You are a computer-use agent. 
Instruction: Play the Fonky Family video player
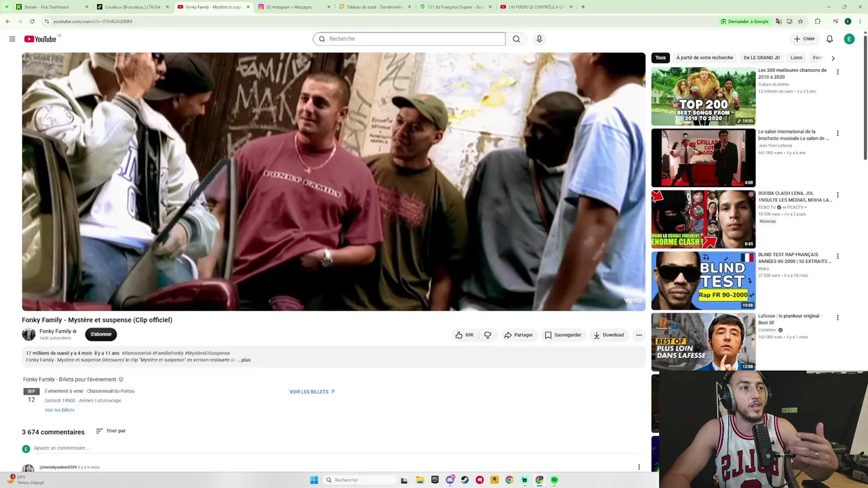334,182
